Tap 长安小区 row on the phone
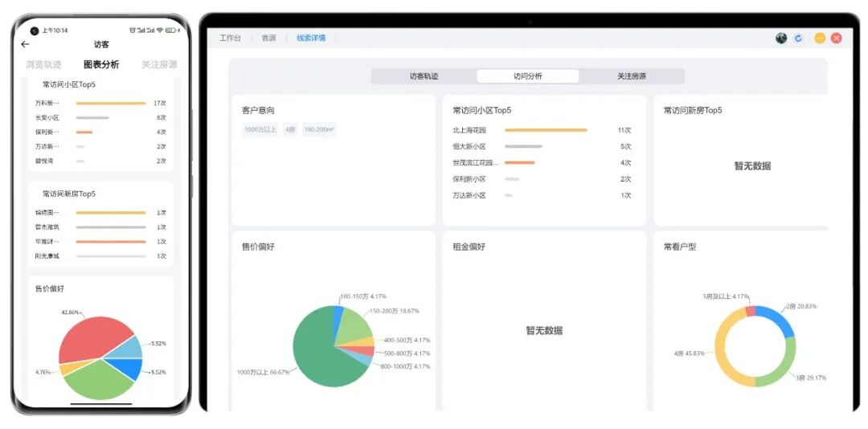The image size is (868, 429). coord(100,117)
